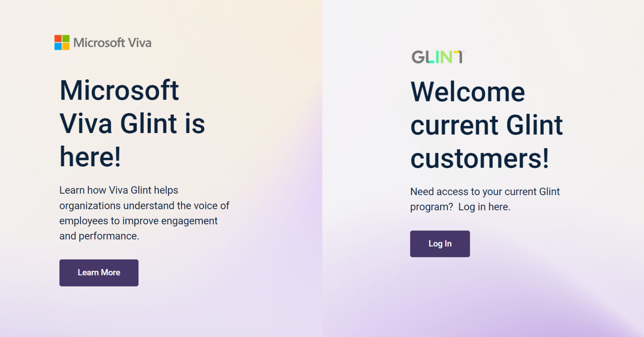Click the 'Log in here' text
Image resolution: width=644 pixels, height=337 pixels.
pyautogui.click(x=483, y=206)
